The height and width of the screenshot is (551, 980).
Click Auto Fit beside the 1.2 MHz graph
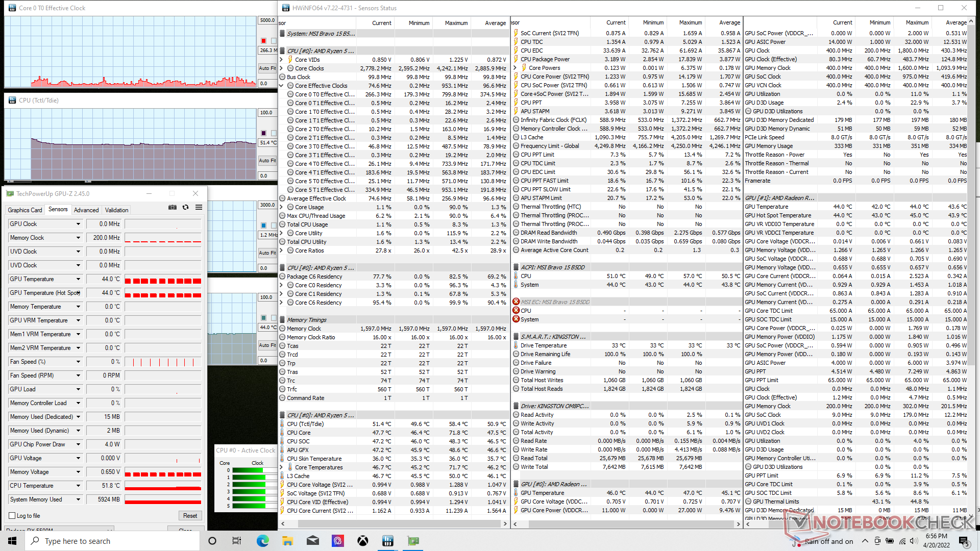tap(267, 253)
